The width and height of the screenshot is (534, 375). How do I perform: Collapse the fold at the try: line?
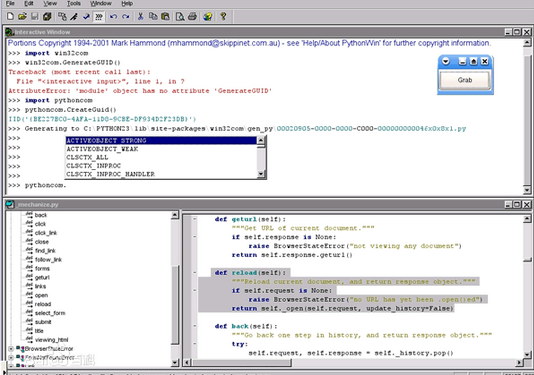pyautogui.click(x=195, y=344)
